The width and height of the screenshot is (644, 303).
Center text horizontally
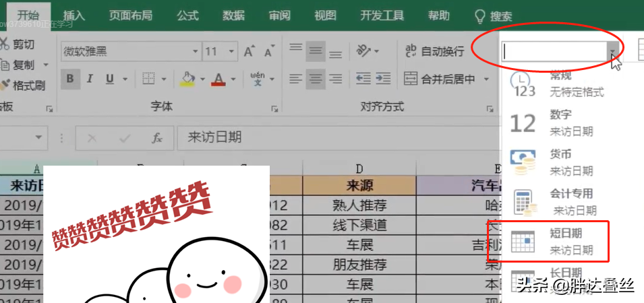click(316, 79)
